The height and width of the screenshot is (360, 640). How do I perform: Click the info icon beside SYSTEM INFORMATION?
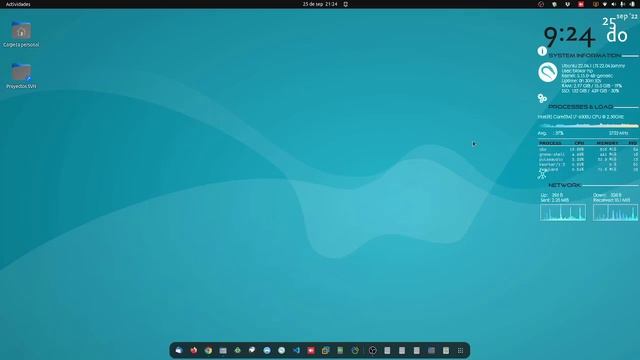pyautogui.click(x=542, y=51)
